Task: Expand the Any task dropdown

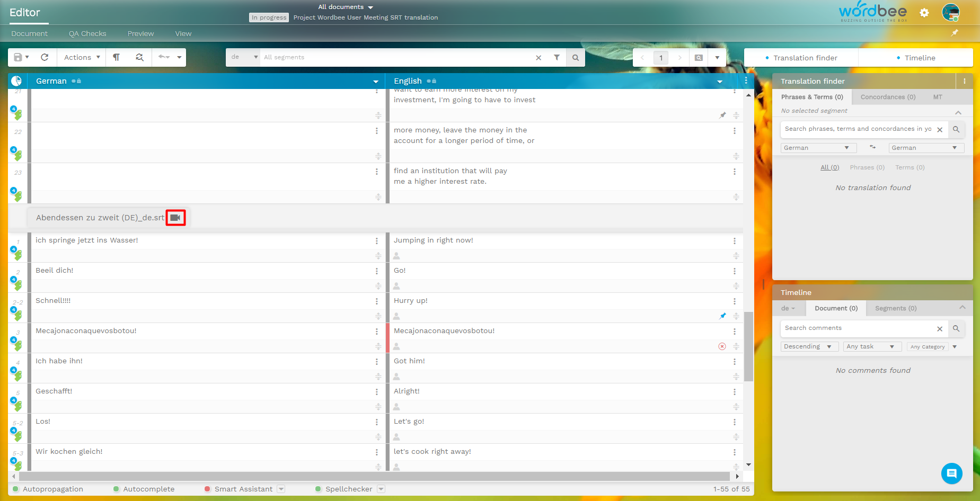Action: coord(871,346)
